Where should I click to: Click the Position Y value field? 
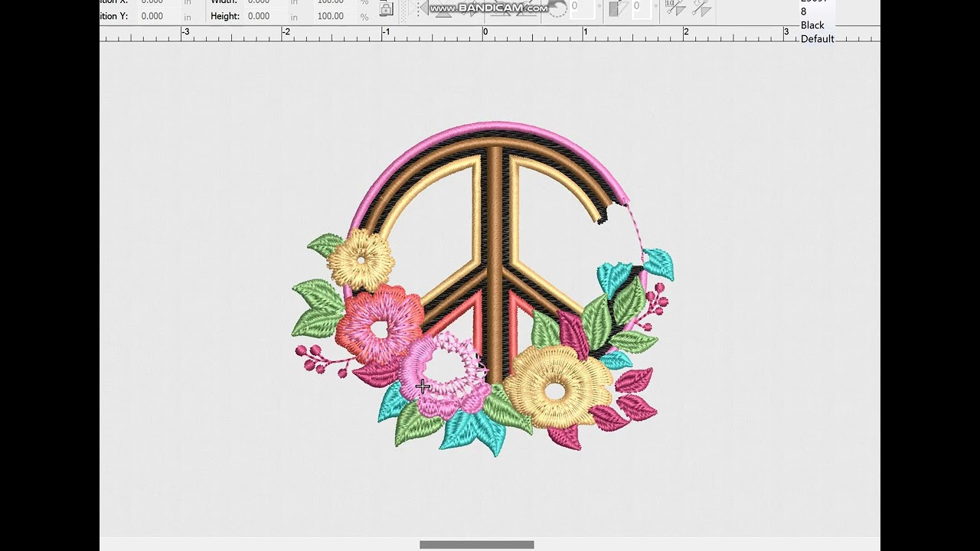pos(158,16)
